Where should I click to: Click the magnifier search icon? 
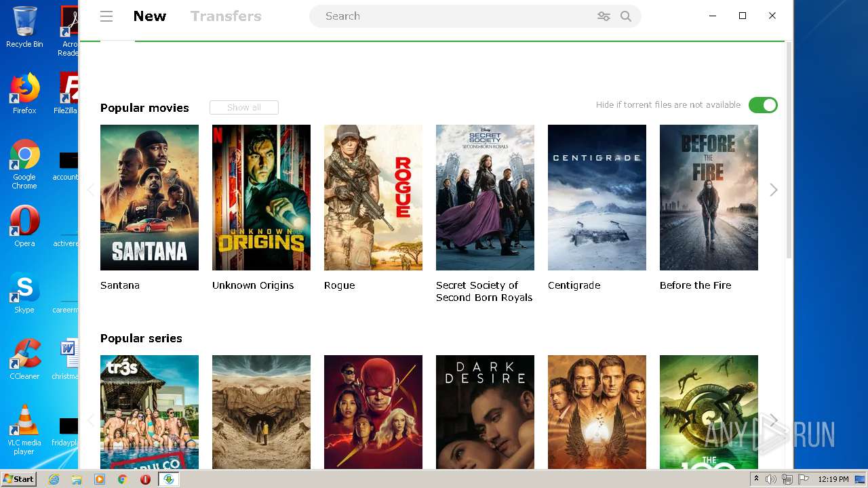[x=626, y=16]
